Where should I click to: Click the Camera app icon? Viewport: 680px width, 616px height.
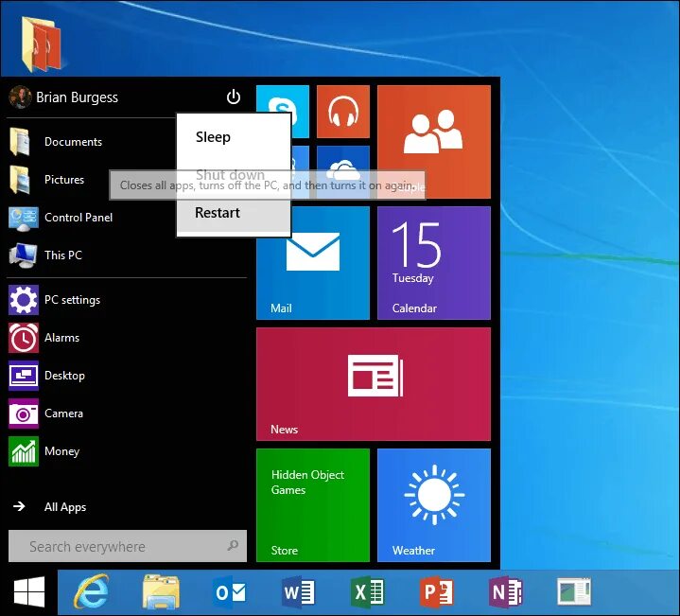pos(24,414)
